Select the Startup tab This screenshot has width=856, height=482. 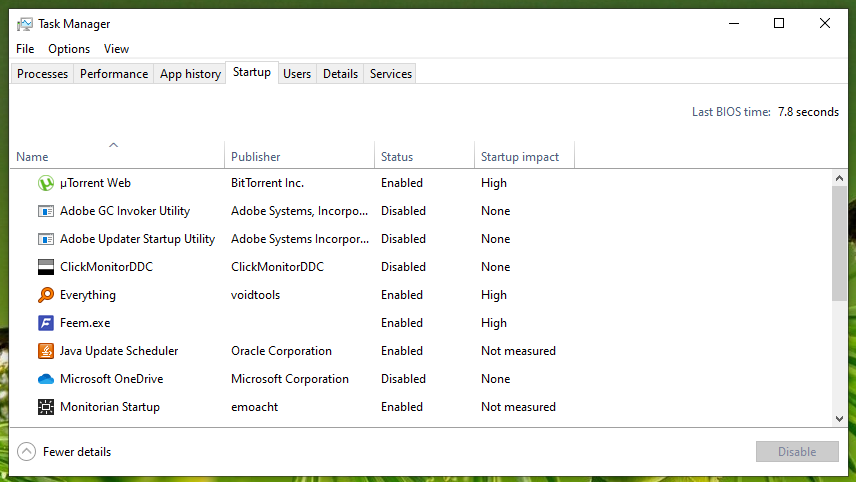click(252, 72)
